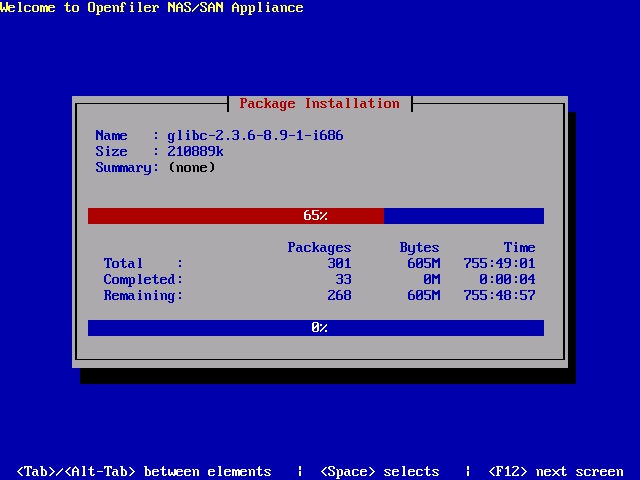Click the Time column header
Image resolution: width=640 pixels, height=480 pixels.
point(519,247)
